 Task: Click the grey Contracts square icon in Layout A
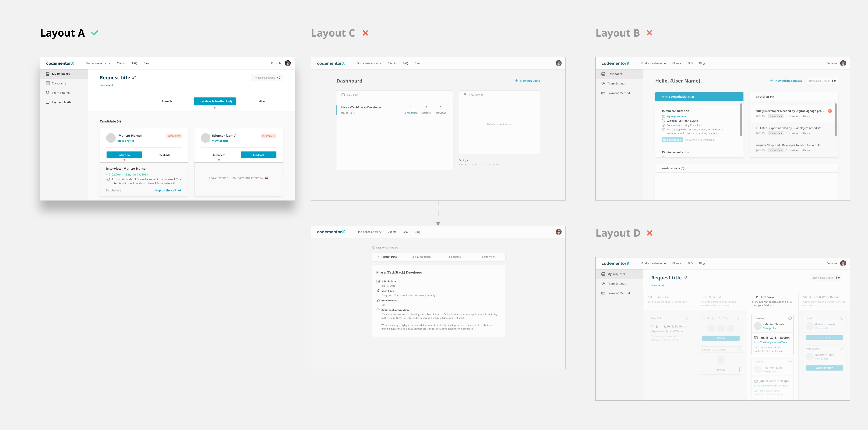[x=48, y=83]
